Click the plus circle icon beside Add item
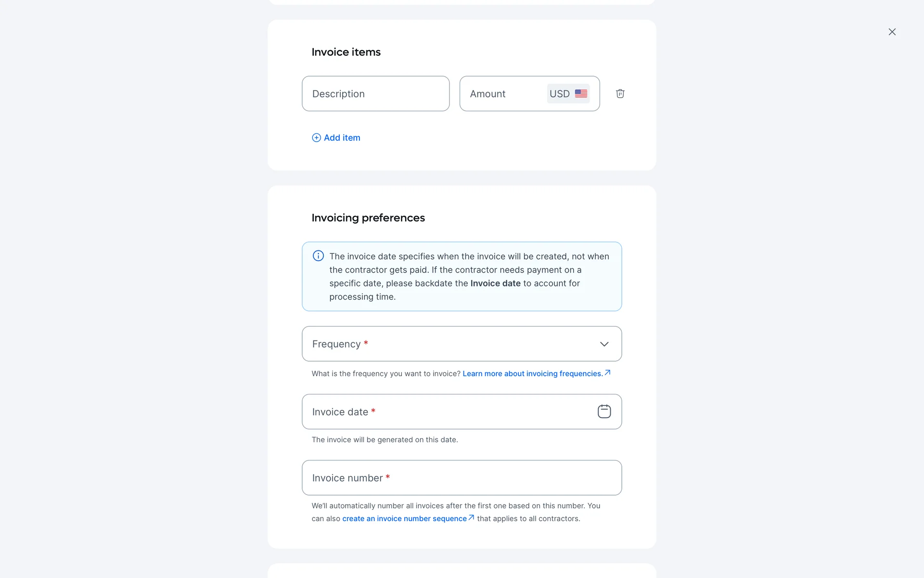The width and height of the screenshot is (924, 578). pyautogui.click(x=316, y=138)
